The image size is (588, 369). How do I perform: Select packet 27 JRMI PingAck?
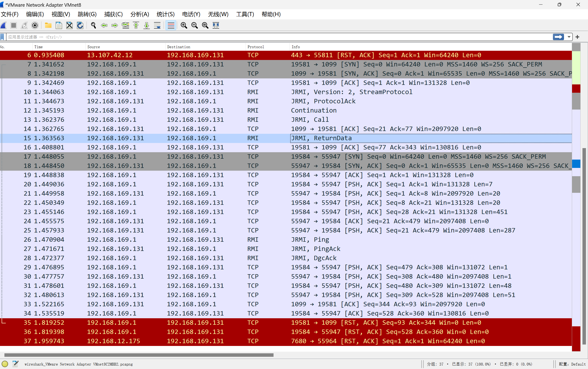pos(286,249)
